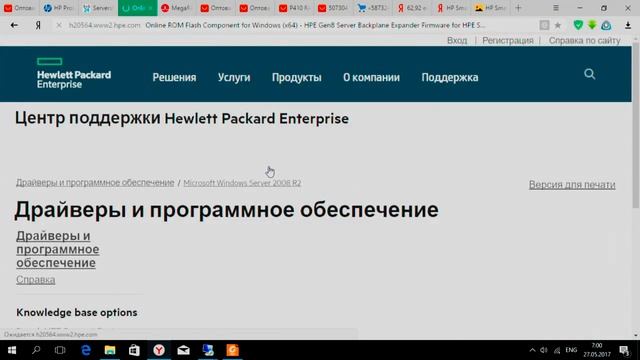Open the taskbar clock and date
The width and height of the screenshot is (640, 360).
(x=597, y=350)
